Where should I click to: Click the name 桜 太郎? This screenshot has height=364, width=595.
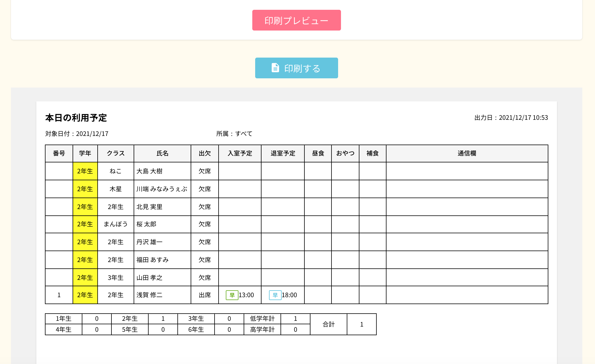click(x=146, y=224)
